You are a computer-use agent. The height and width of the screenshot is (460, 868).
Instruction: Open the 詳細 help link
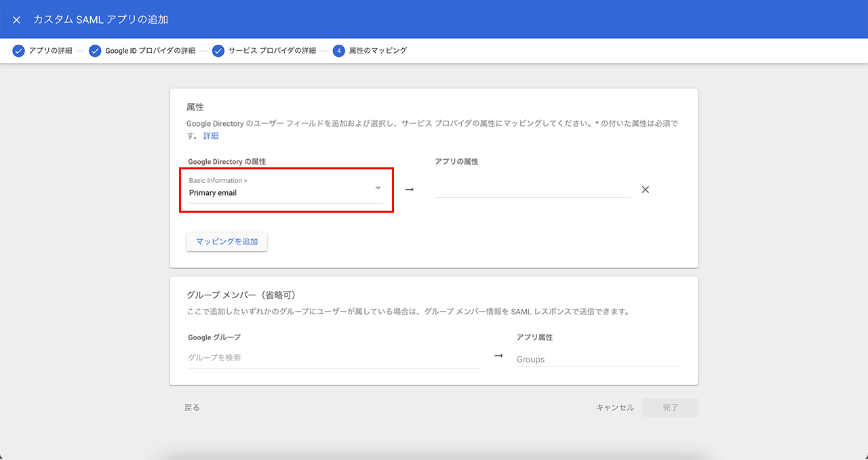211,136
